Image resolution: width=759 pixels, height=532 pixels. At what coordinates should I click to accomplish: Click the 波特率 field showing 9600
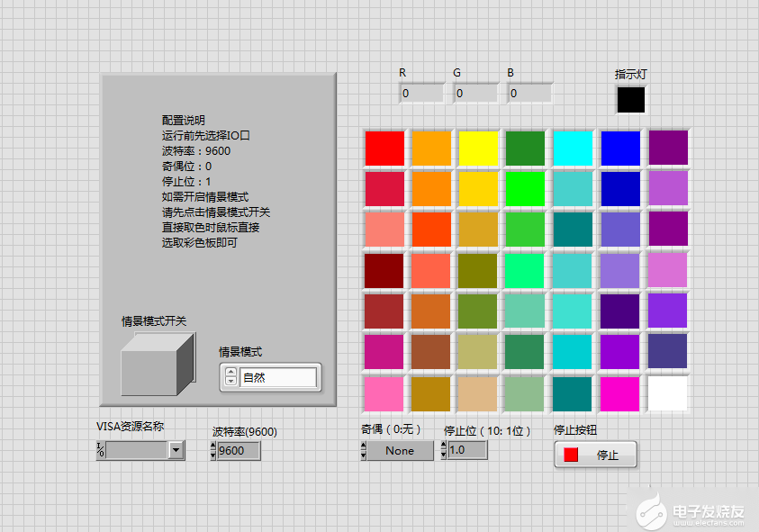coord(239,451)
